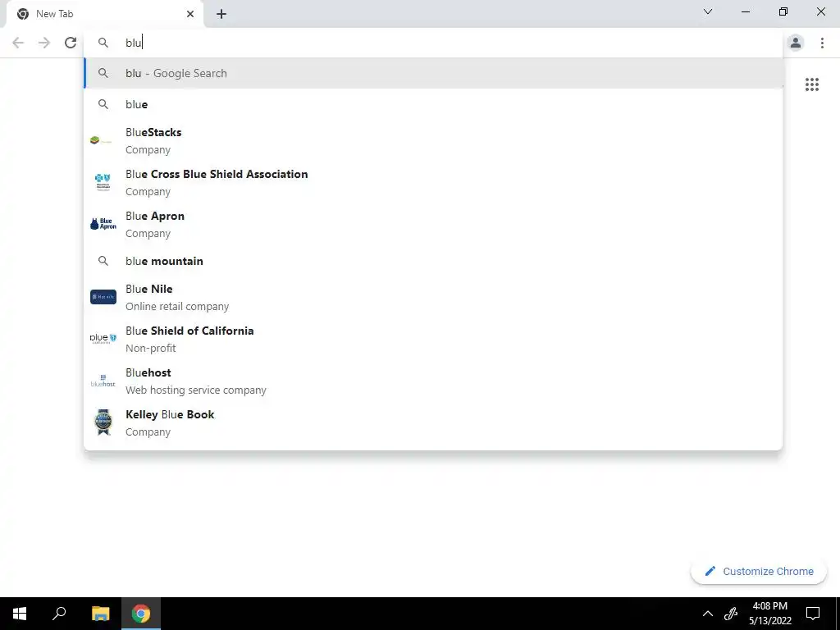Click the Chrome taskbar icon

coord(141,614)
